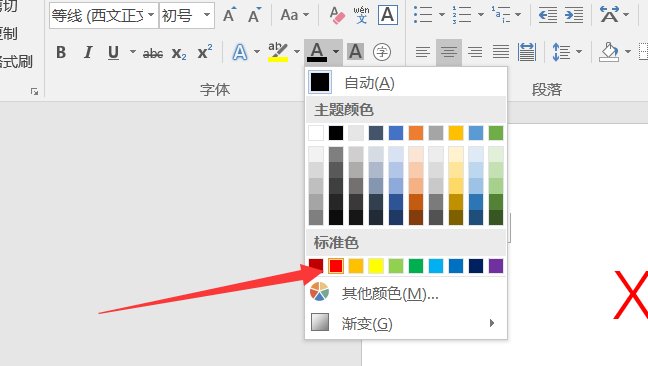Click line spacing icon
The height and width of the screenshot is (366, 648).
pyautogui.click(x=561, y=52)
